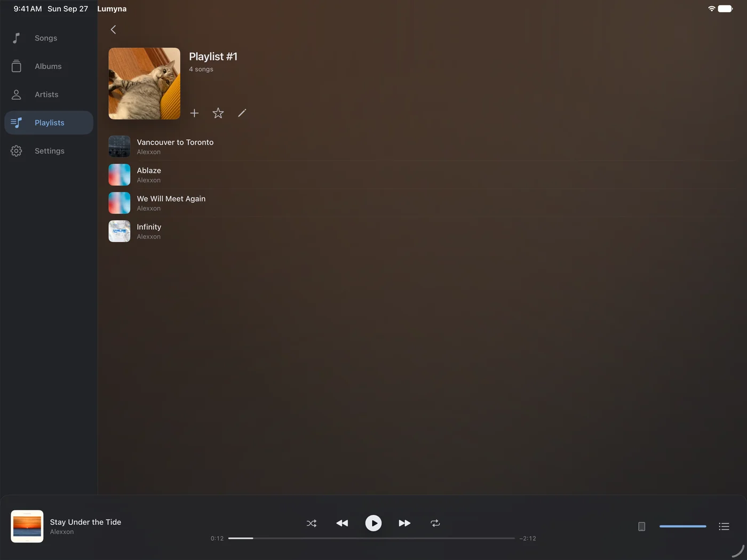Click the 9:41 AM clock
Screen dimensions: 747x560
(28, 9)
